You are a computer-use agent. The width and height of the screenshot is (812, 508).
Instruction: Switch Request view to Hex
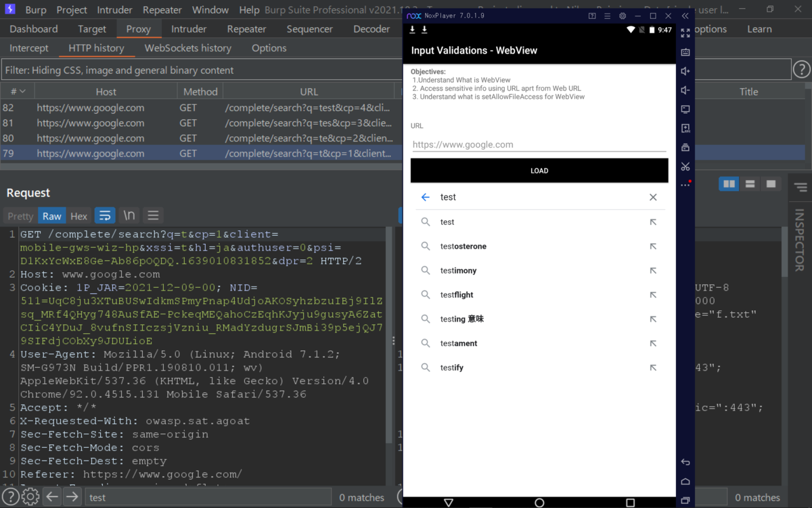(78, 216)
